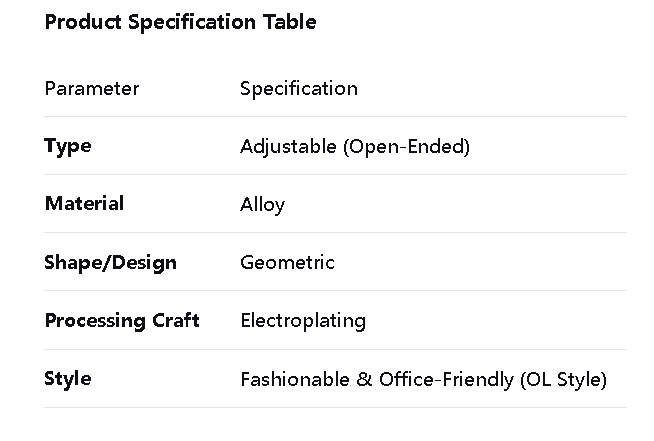Select the bold Material row label
This screenshot has height=441, width=654.
(84, 204)
